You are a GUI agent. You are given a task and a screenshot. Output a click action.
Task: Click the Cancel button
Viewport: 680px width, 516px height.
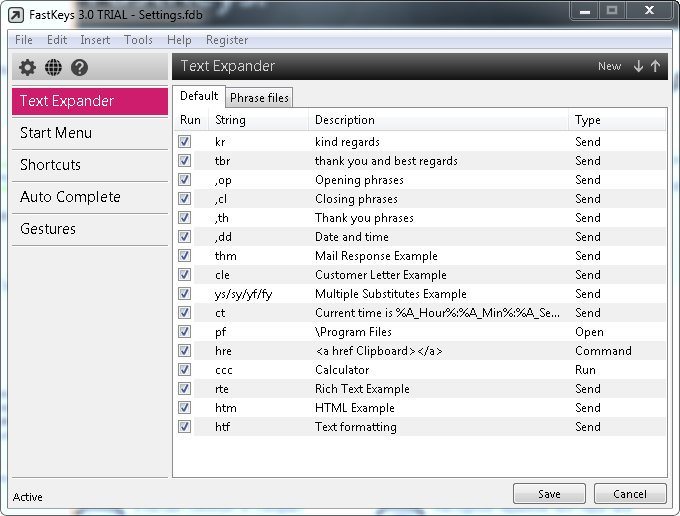point(630,494)
